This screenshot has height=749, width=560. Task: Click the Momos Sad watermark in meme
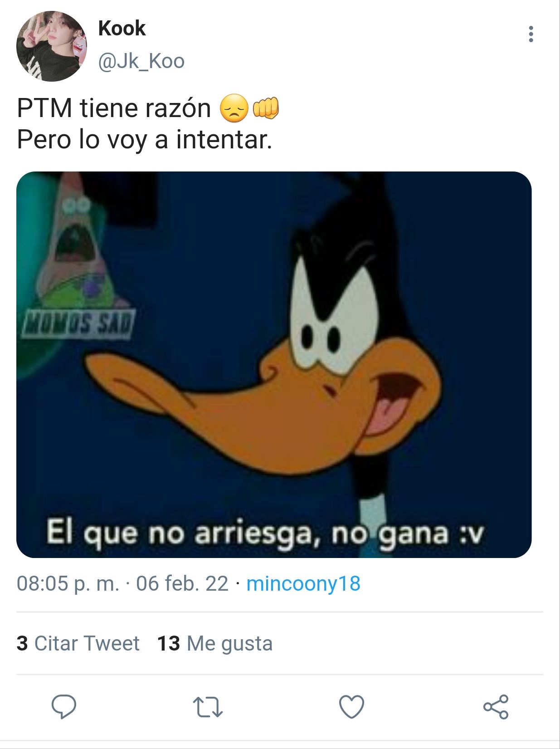pyautogui.click(x=78, y=324)
